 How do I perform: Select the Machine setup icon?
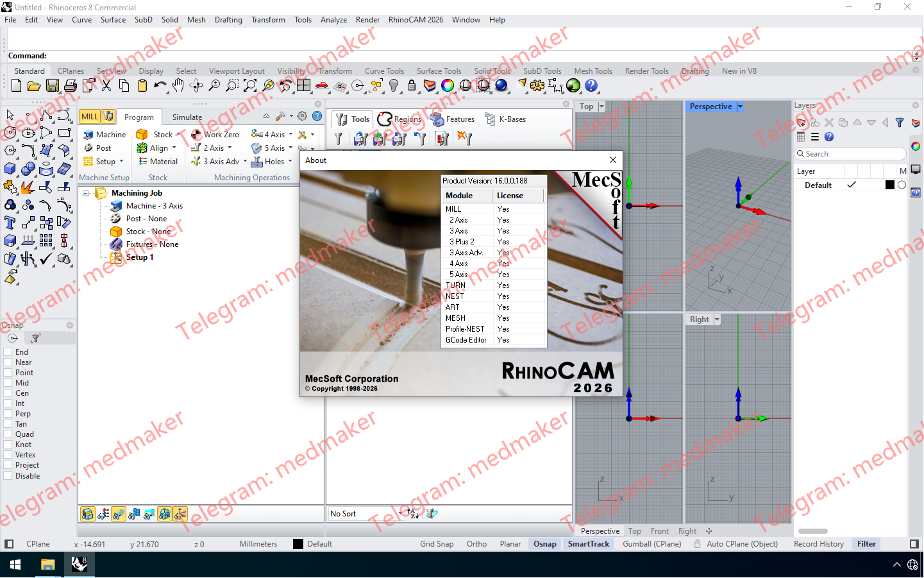tap(87, 134)
